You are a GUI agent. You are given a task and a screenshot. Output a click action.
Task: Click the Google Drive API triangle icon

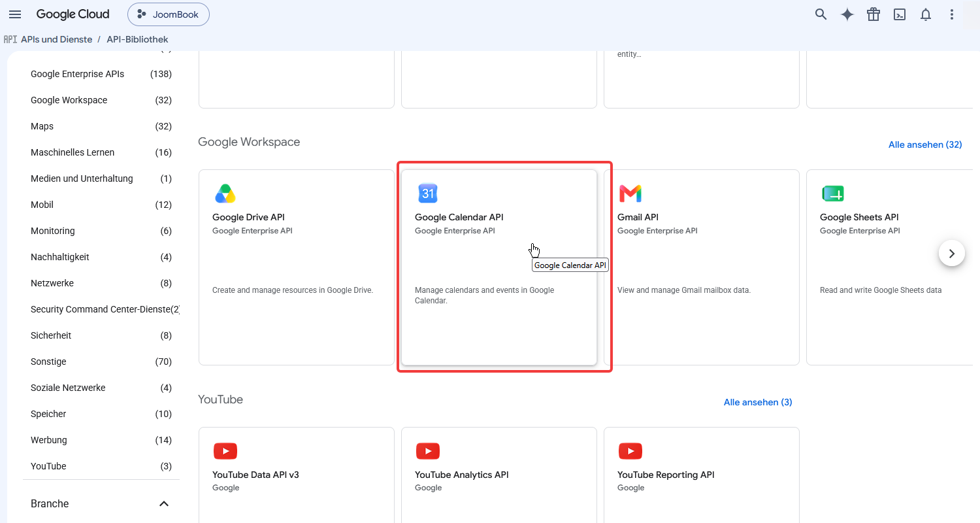click(x=225, y=194)
